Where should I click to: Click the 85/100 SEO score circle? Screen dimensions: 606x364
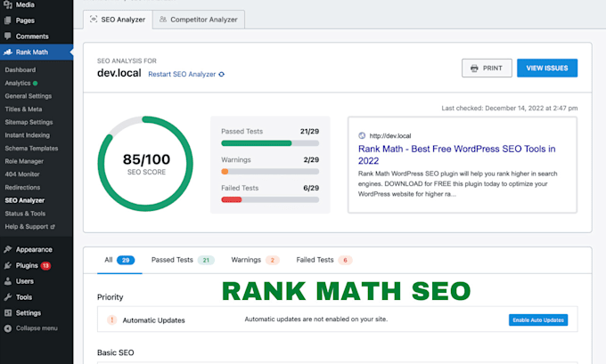145,164
